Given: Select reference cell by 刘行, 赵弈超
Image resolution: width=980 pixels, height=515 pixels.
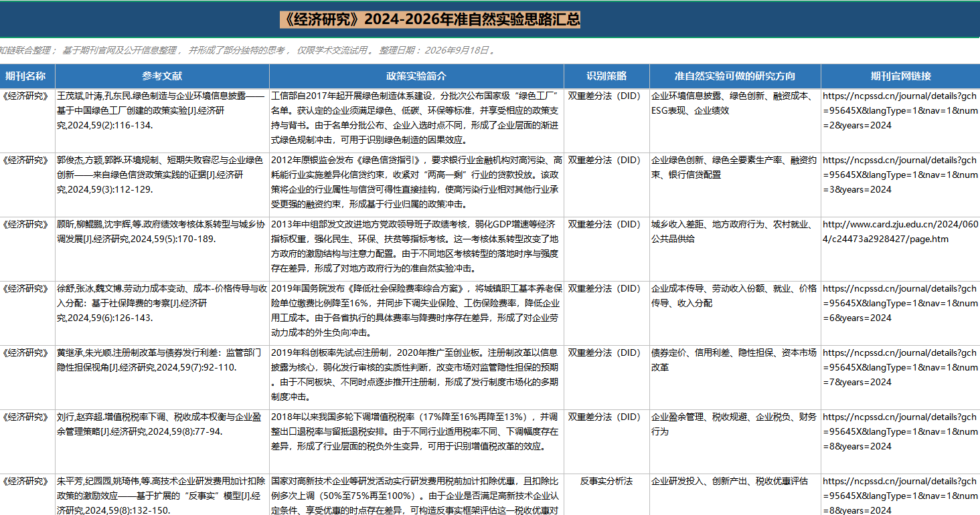Looking at the screenshot, I should [162, 441].
